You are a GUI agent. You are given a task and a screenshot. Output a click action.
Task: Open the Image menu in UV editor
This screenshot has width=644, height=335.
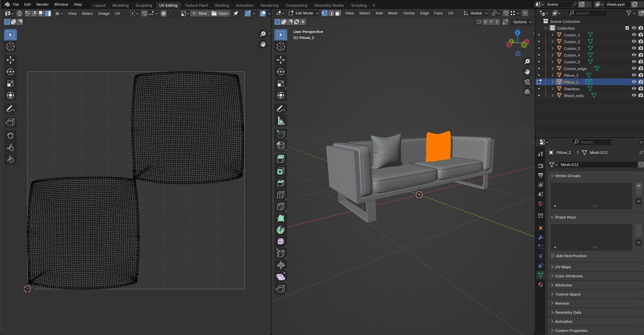pos(104,13)
